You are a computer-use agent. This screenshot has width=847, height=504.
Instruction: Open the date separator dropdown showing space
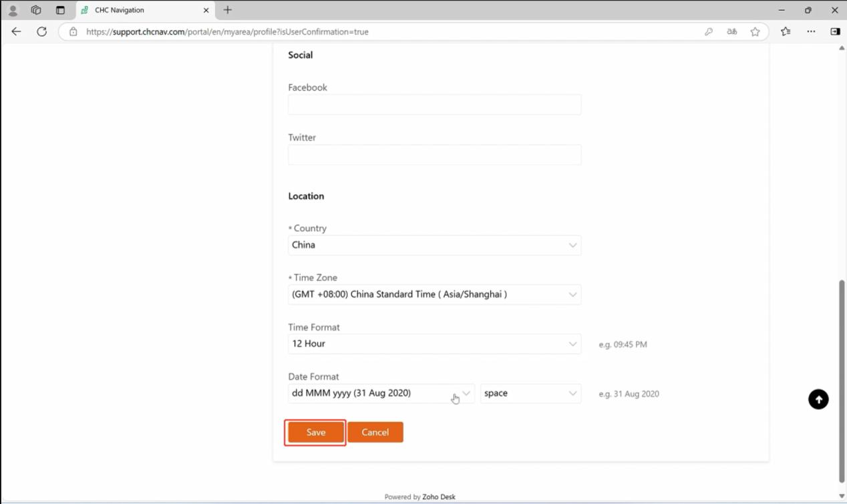point(531,393)
